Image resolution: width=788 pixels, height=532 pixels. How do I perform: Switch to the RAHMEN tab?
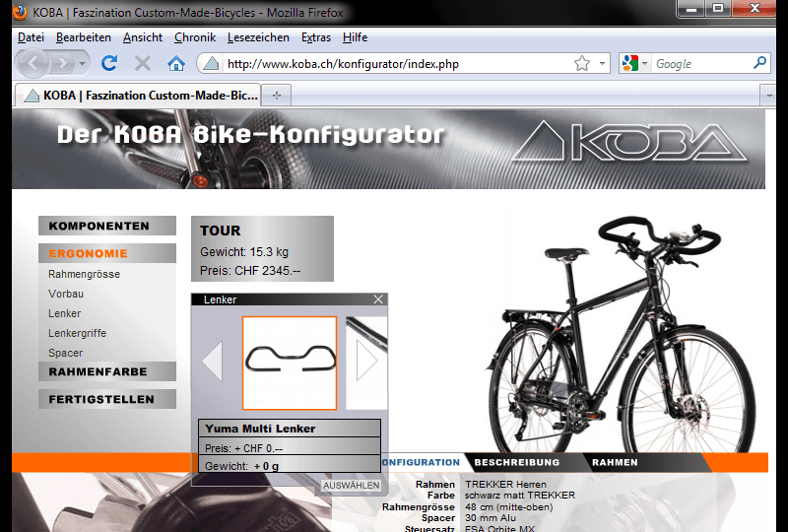tap(615, 462)
